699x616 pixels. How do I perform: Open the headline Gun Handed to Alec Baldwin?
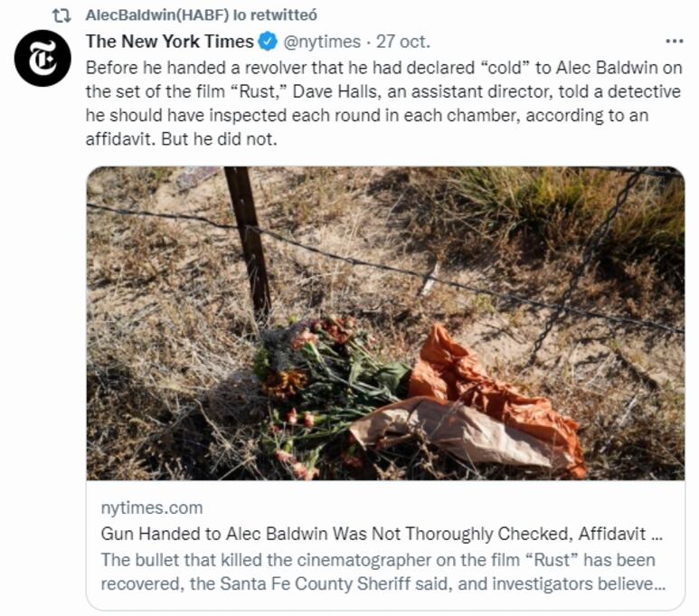(x=382, y=534)
